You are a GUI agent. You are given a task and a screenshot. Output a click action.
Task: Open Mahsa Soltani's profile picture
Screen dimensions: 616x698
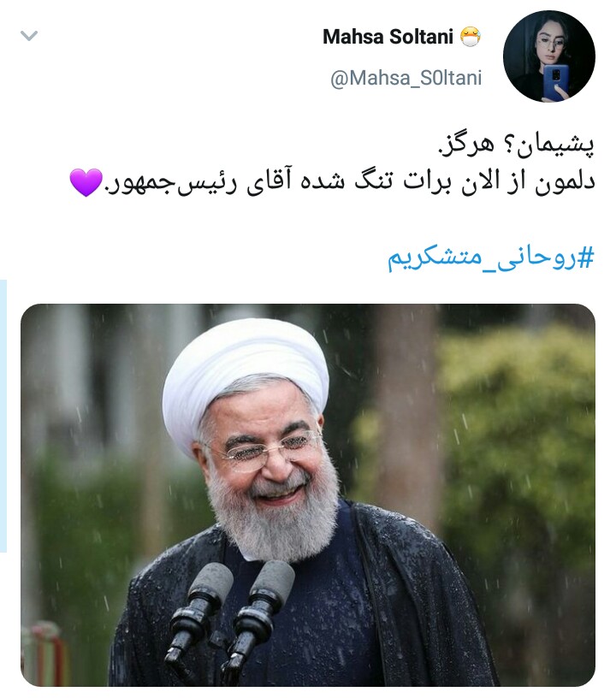click(548, 56)
